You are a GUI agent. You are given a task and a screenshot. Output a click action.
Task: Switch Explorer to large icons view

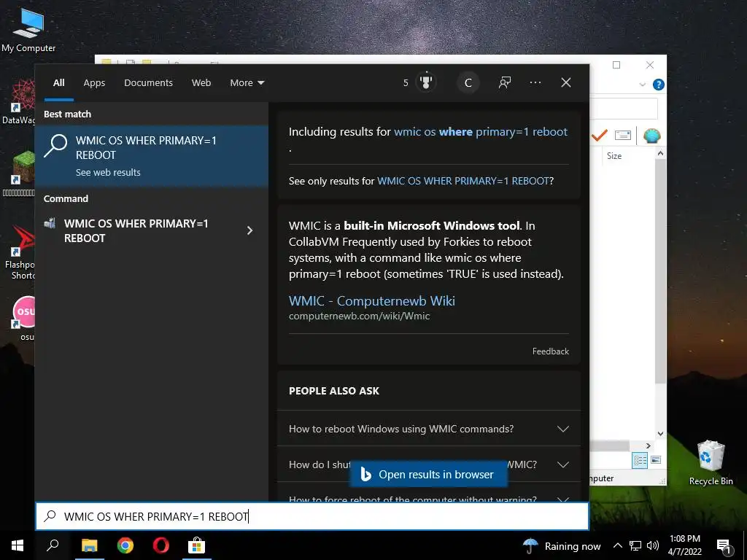click(x=656, y=460)
